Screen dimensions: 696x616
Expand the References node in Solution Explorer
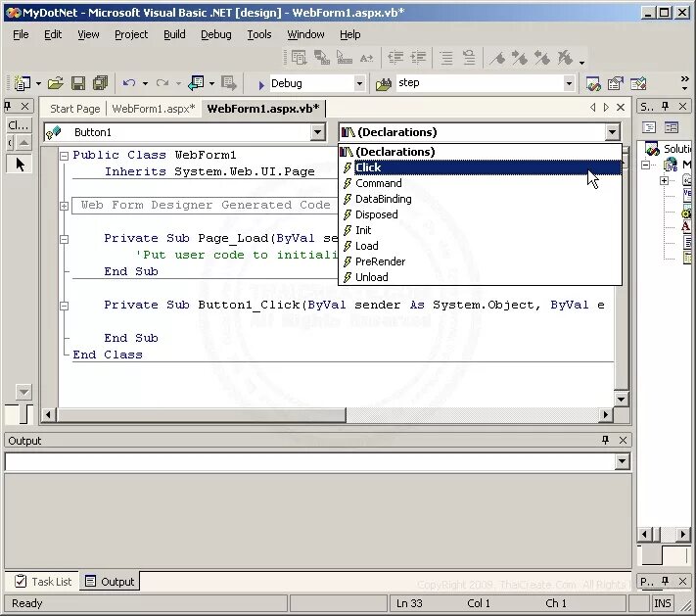point(664,180)
